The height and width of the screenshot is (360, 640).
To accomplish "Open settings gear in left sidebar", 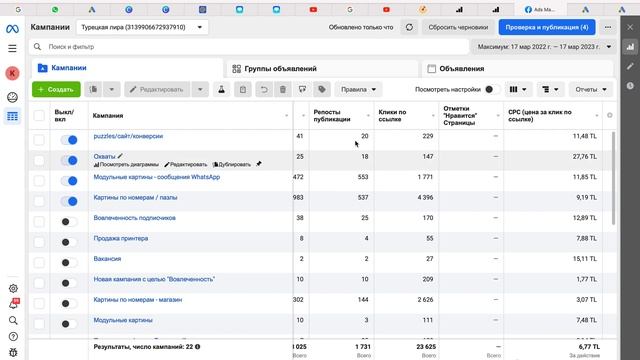I will (13, 289).
